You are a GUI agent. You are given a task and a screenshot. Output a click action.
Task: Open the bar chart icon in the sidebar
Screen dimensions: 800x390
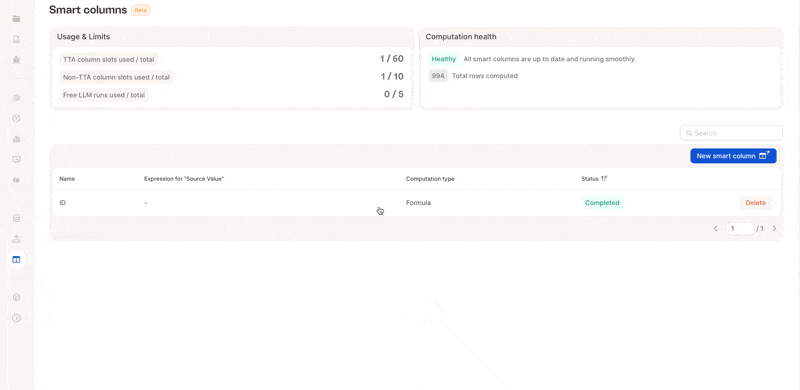(x=16, y=139)
